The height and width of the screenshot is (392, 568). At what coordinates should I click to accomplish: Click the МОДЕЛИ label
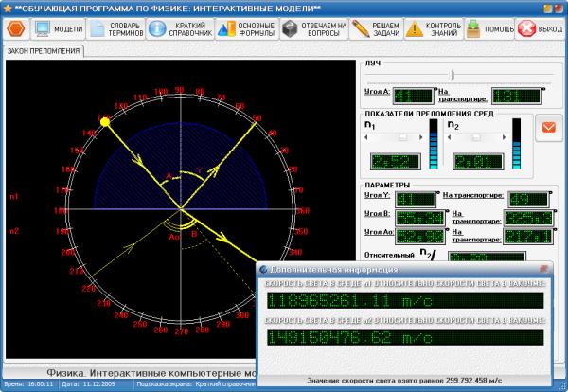point(68,29)
